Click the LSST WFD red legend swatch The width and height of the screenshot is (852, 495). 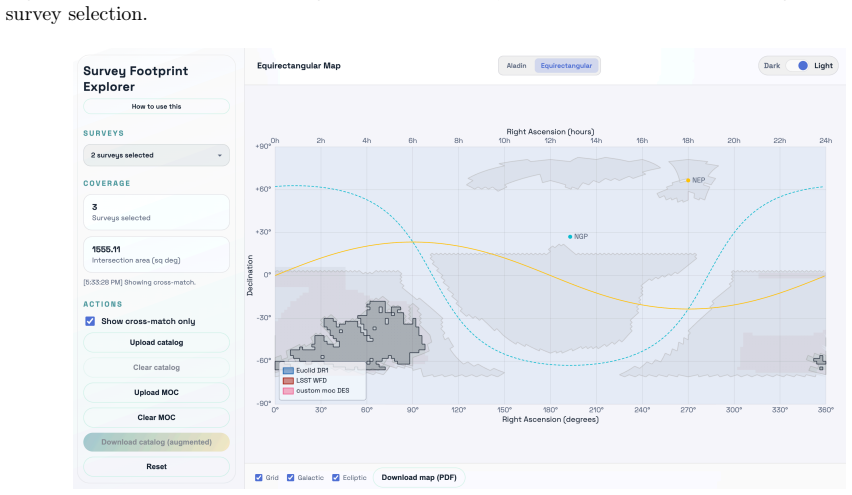coord(288,381)
